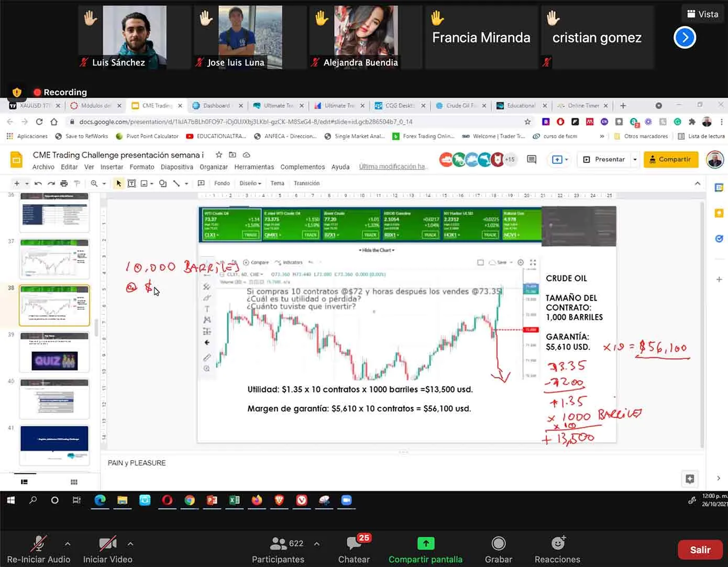Click the print icon in Slides toolbar
The height and width of the screenshot is (567, 728).
(64, 183)
